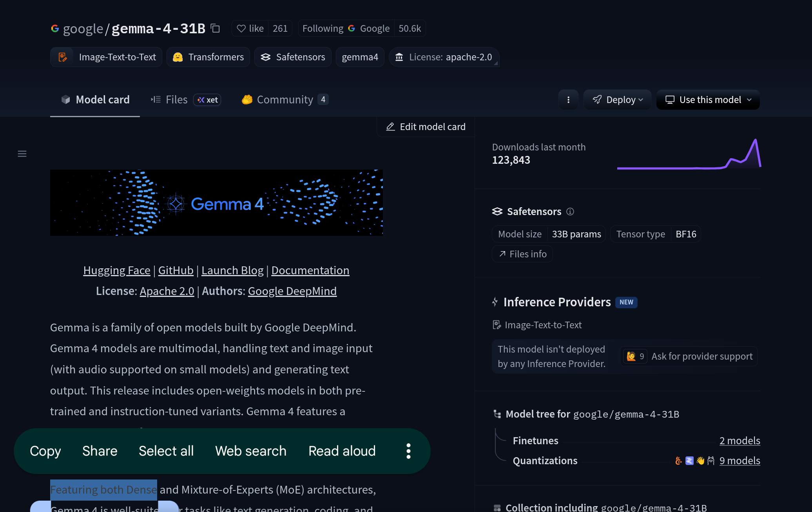Copy the model name with the copy icon
The image size is (812, 512).
click(x=215, y=28)
